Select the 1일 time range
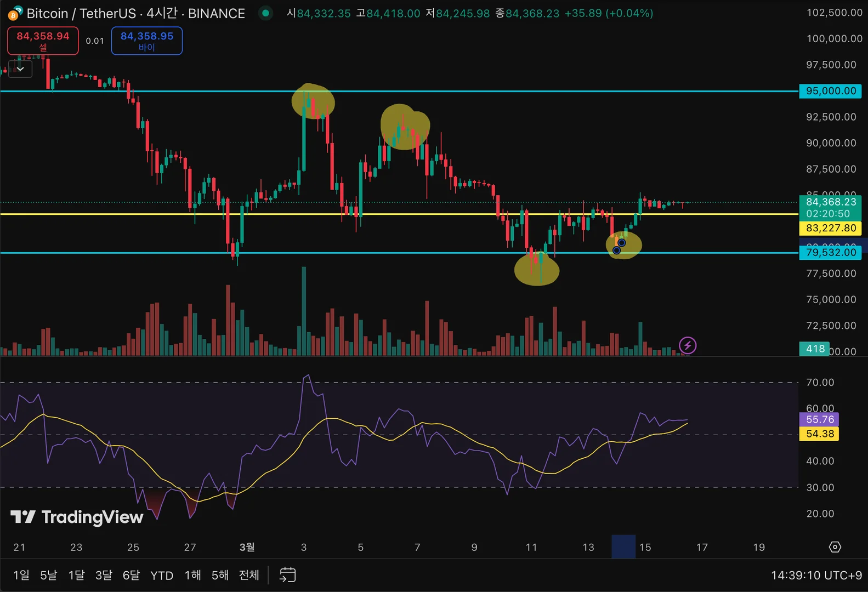The width and height of the screenshot is (868, 592). click(21, 575)
